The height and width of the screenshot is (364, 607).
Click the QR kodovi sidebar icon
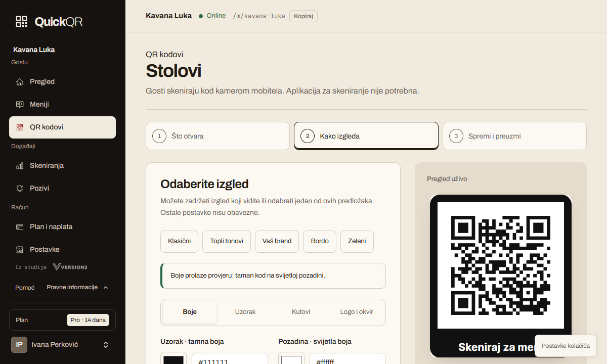[20, 127]
